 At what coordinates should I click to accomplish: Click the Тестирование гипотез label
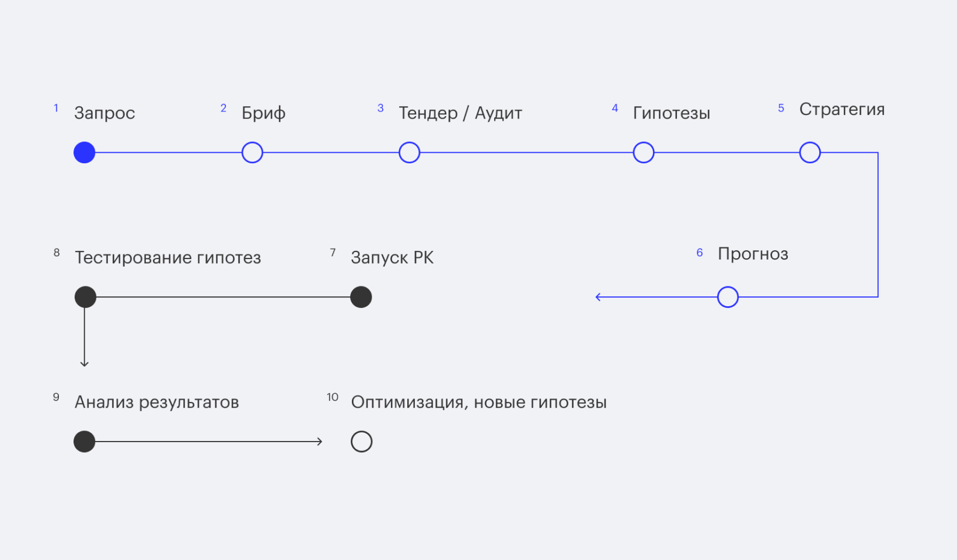coord(167,257)
